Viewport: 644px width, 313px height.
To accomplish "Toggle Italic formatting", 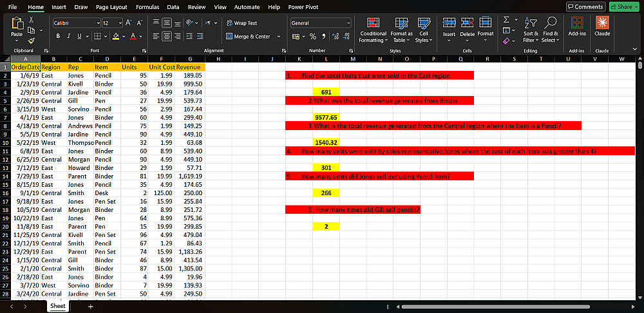I will pyautogui.click(x=68, y=36).
